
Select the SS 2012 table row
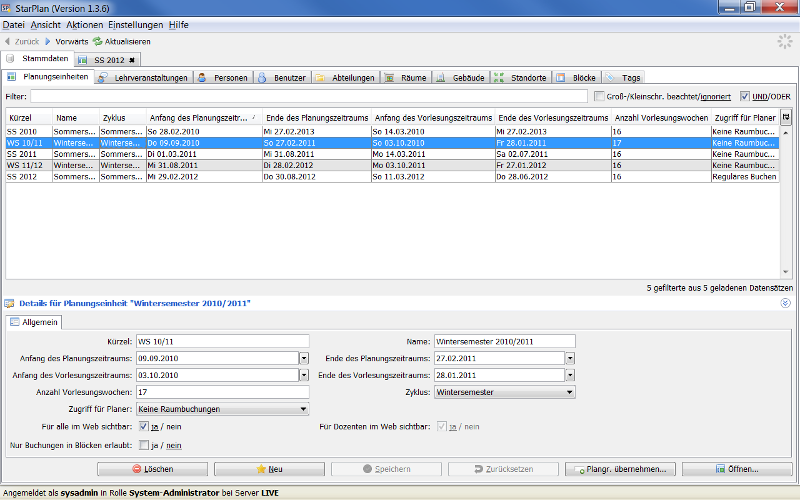click(x=392, y=177)
